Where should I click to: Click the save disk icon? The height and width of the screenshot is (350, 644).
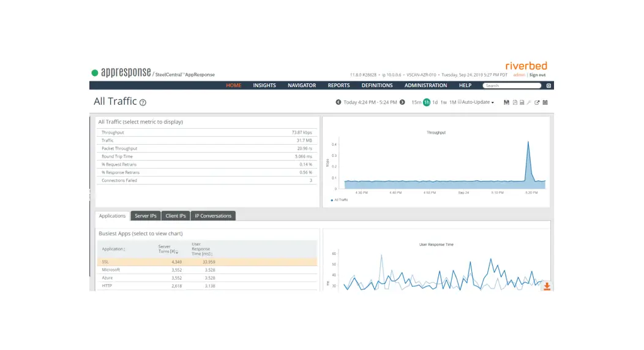506,102
